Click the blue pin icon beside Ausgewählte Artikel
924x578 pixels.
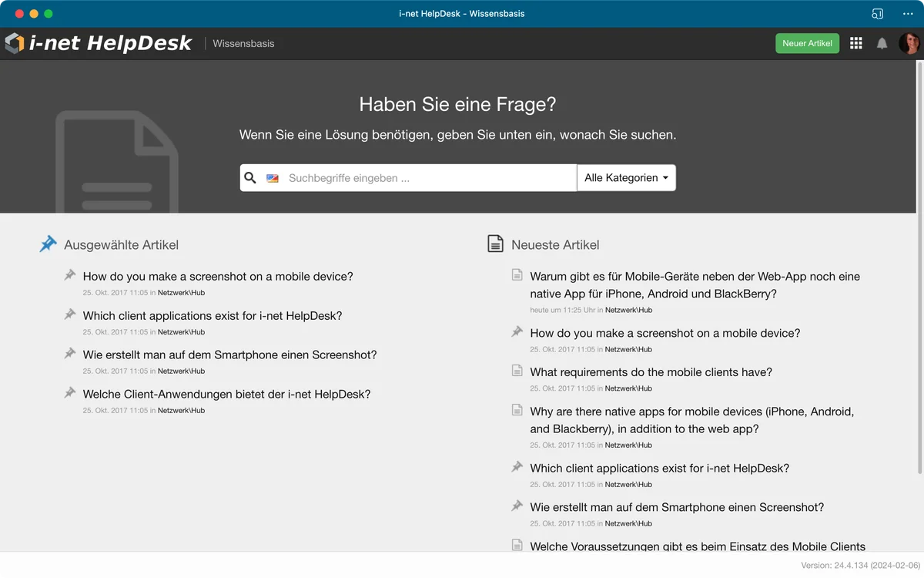tap(48, 244)
